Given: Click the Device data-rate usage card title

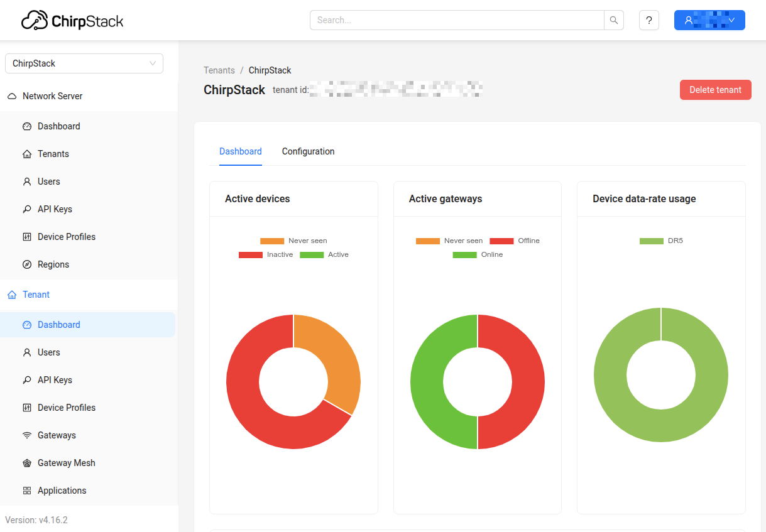Looking at the screenshot, I should [644, 198].
